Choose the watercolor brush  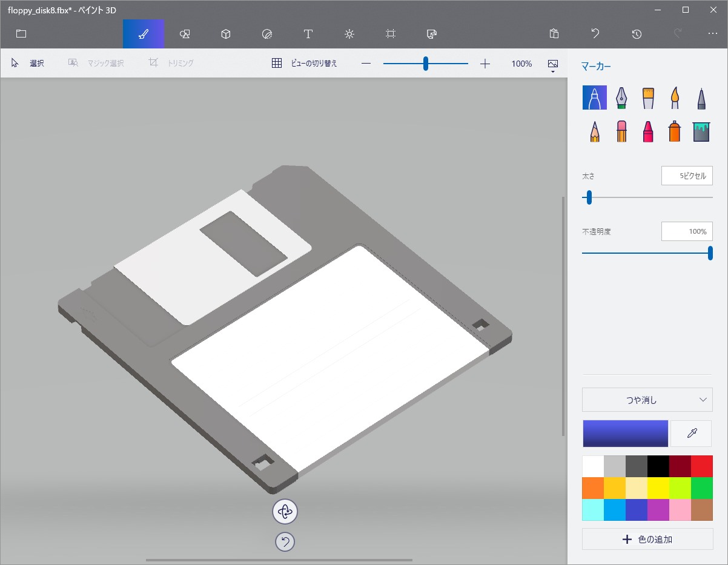(x=675, y=97)
